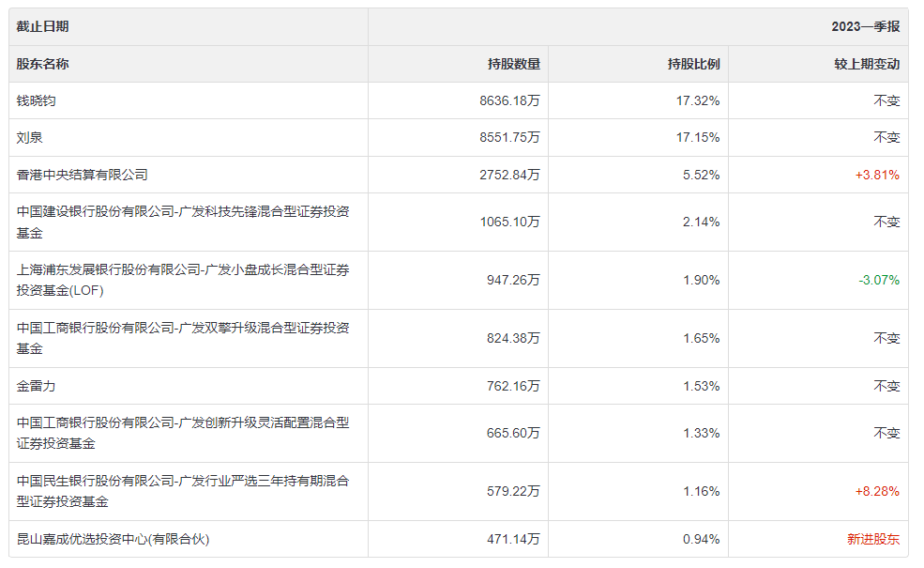Viewport: 924px width, 568px height.
Task: Click the +3.81% change value
Action: tap(877, 175)
